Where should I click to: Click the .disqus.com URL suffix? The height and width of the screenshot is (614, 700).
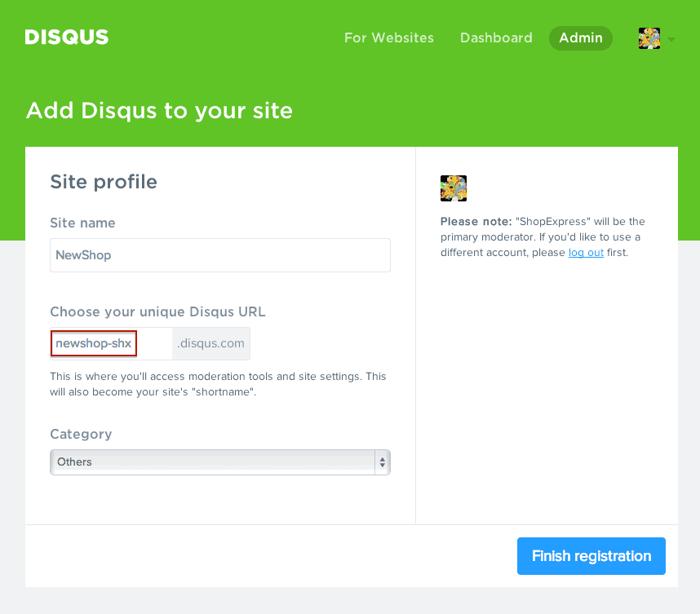click(210, 343)
